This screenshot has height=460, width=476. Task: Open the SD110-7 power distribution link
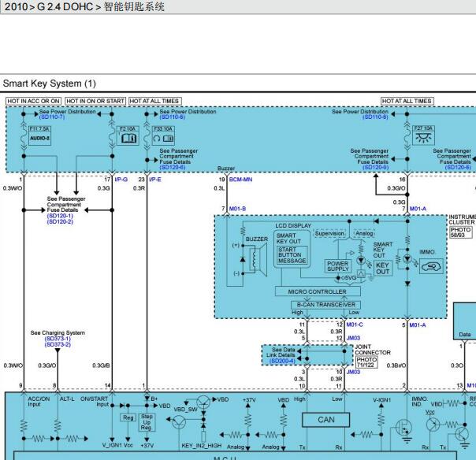click(x=52, y=117)
